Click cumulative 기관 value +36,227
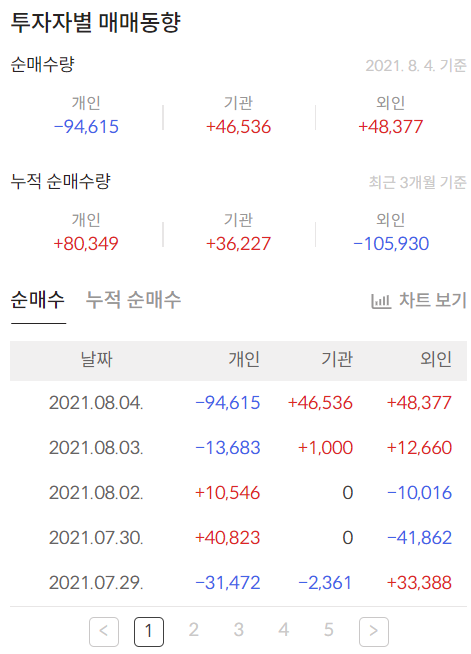This screenshot has height=654, width=471. coord(239,244)
